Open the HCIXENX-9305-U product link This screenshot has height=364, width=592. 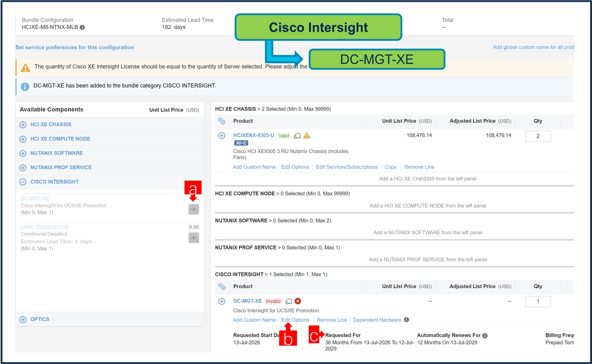coord(254,135)
